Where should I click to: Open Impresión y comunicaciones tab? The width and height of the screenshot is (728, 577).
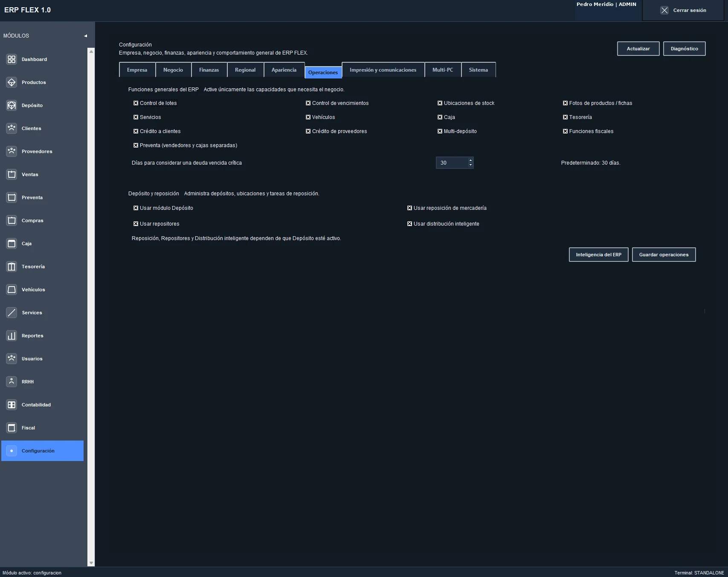pyautogui.click(x=383, y=70)
